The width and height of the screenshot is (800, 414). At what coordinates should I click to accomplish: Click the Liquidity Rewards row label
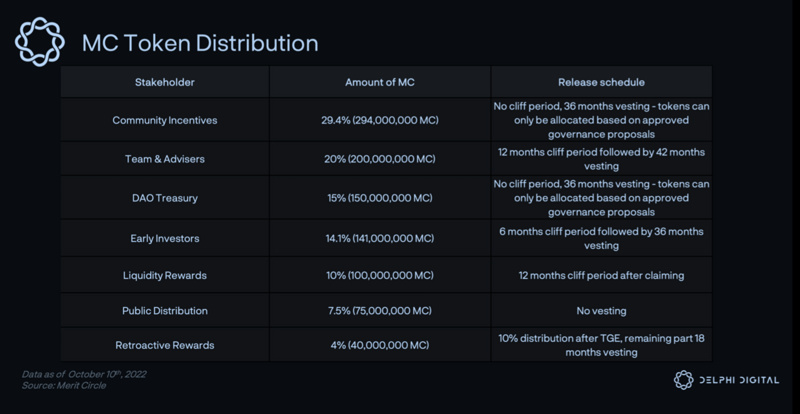[165, 275]
